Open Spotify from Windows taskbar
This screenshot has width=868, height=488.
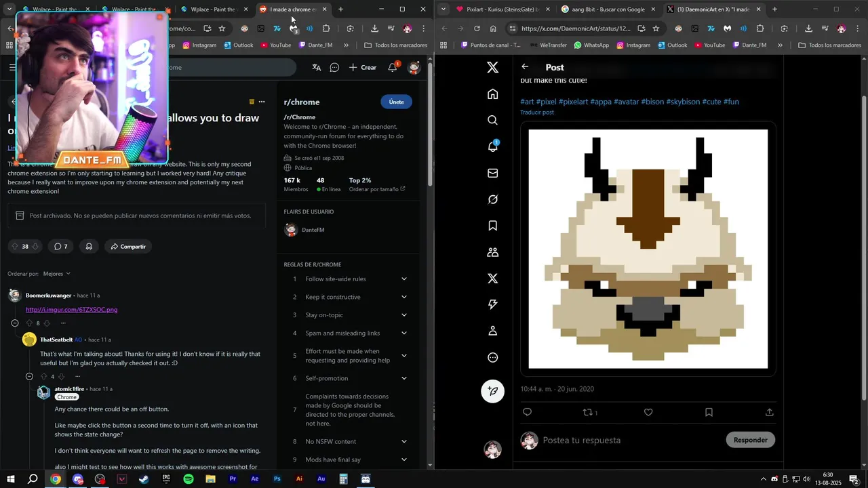point(189,479)
